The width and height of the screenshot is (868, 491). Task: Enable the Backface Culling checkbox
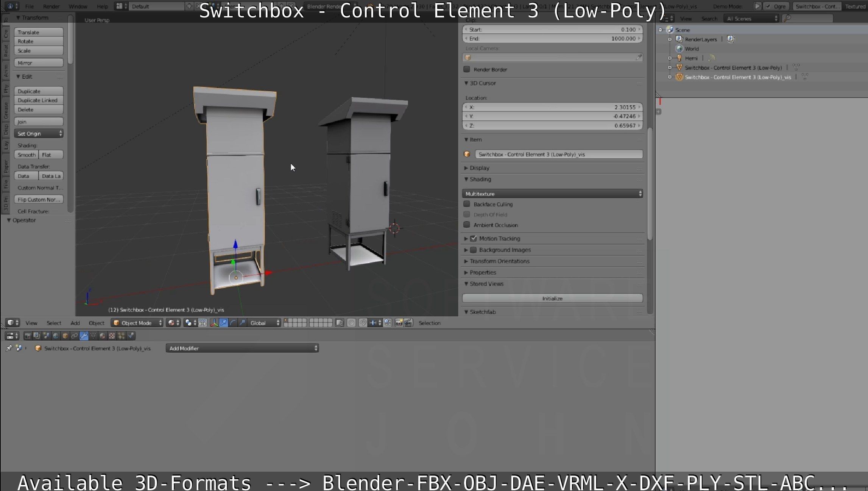(467, 204)
